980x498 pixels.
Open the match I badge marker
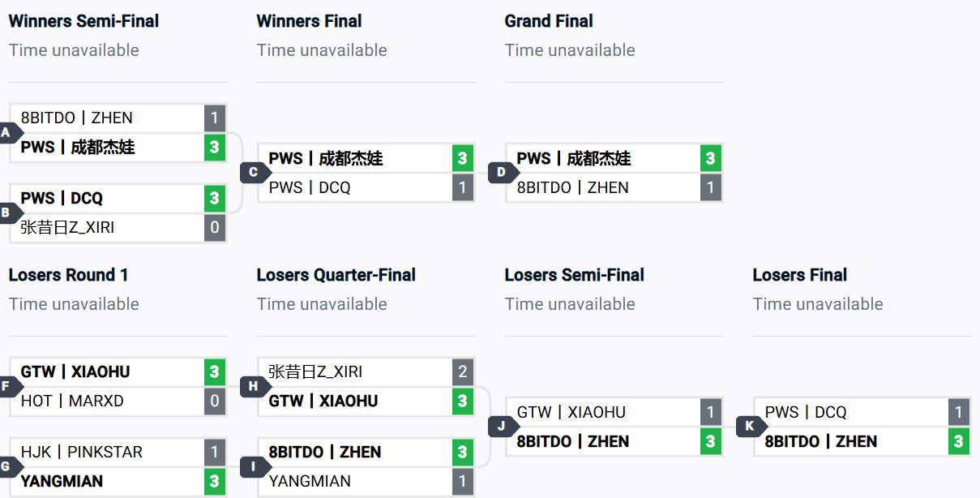(x=255, y=466)
